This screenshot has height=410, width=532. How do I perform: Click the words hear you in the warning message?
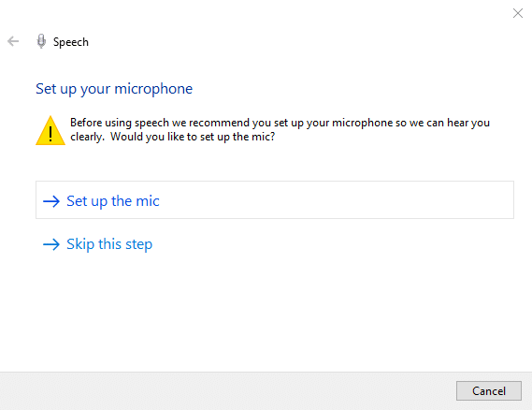coord(468,123)
